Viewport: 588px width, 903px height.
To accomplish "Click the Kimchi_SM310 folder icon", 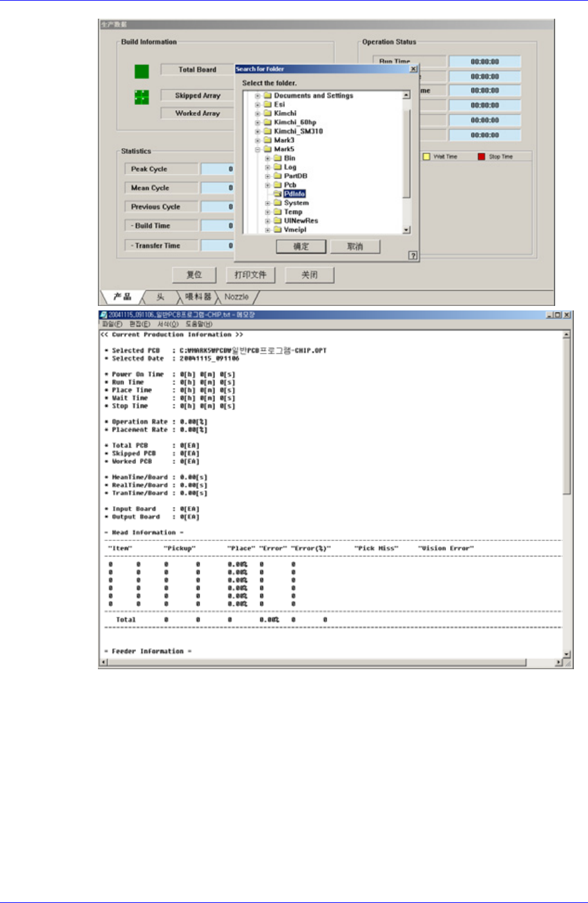I will point(267,131).
